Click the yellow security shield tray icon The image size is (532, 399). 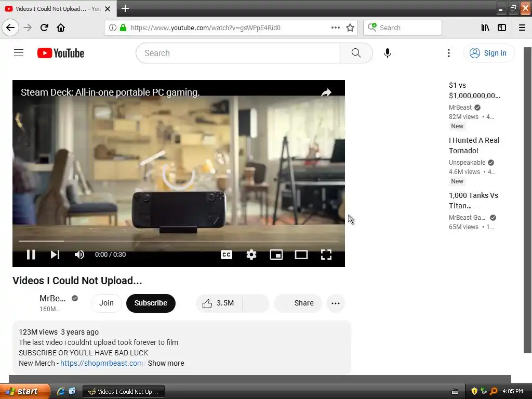pos(474,391)
